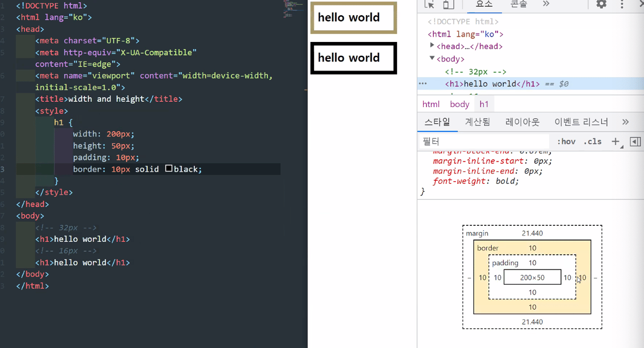The image size is (644, 348).
Task: Open DevTools three-dot customize menu
Action: [622, 4]
